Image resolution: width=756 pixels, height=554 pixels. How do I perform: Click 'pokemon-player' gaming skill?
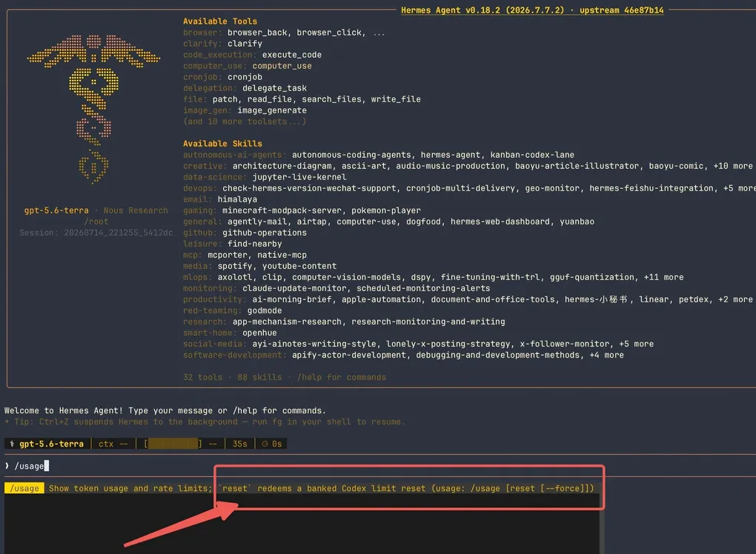pos(385,210)
